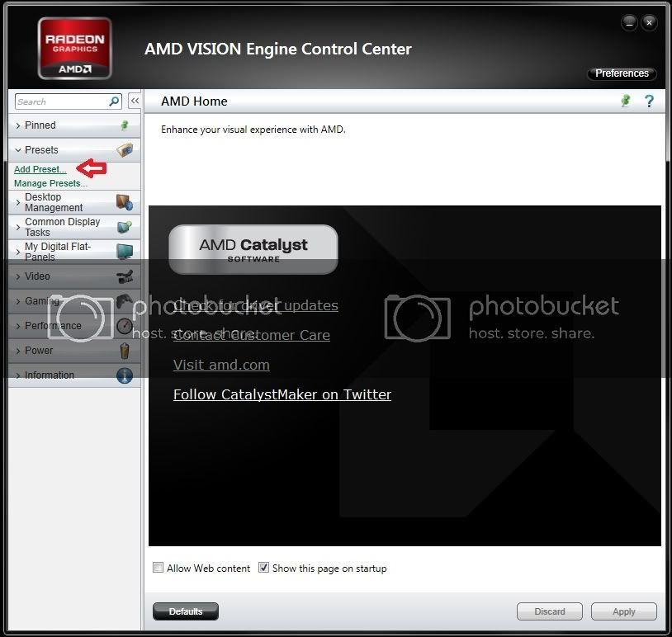The height and width of the screenshot is (637, 672).
Task: Expand the Desktop Management section
Action: click(17, 202)
